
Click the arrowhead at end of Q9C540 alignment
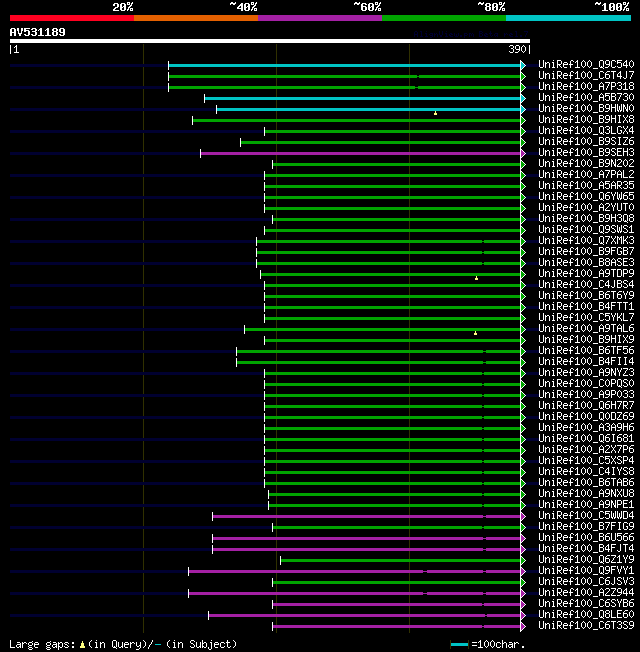523,65
